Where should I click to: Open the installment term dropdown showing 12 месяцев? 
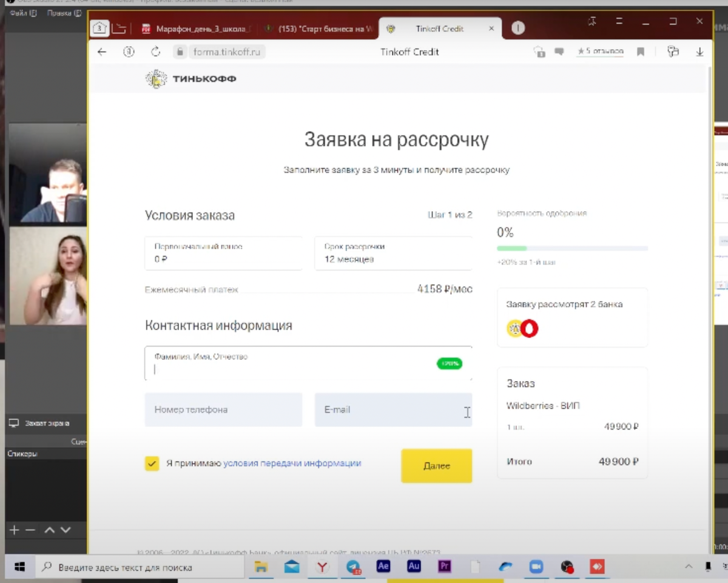(393, 253)
